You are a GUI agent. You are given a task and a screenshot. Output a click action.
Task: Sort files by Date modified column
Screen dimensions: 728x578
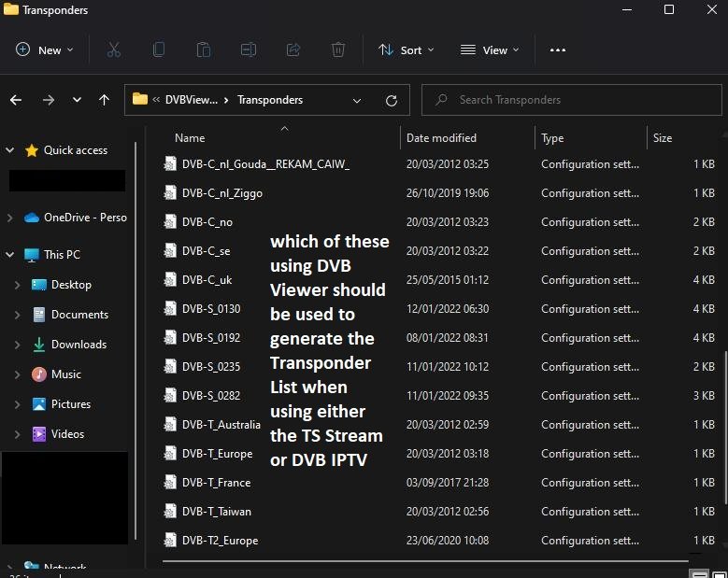coord(441,138)
